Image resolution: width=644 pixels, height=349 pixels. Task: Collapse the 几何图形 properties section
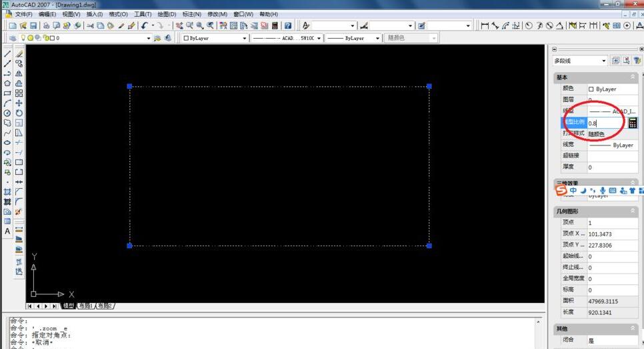point(633,210)
